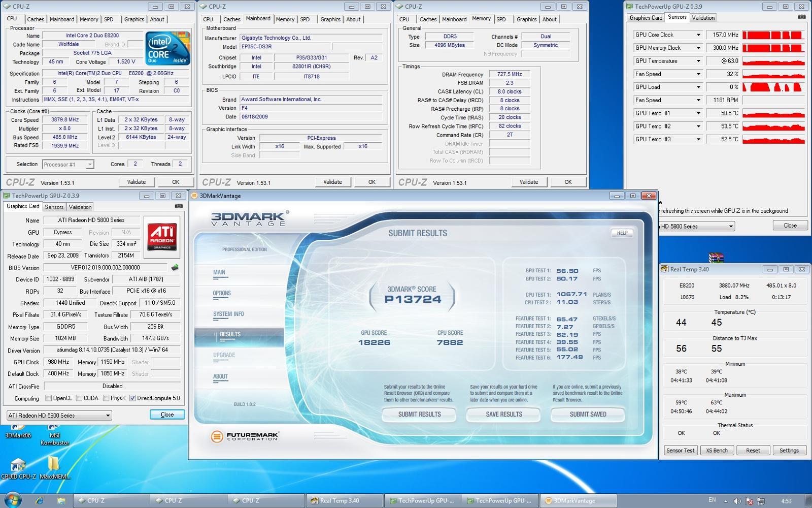Expand the GPU Load sensor dropdown
The width and height of the screenshot is (812, 508).
click(x=698, y=87)
